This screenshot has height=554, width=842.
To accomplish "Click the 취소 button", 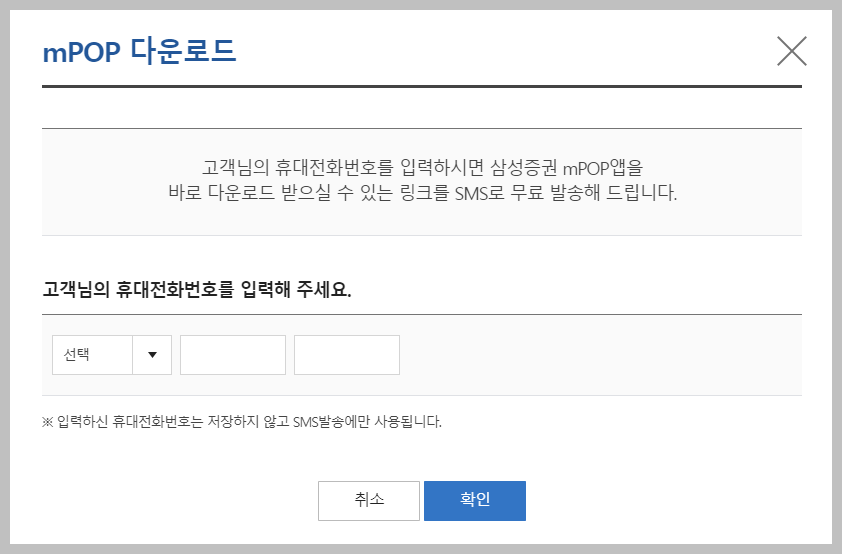I will click(369, 500).
